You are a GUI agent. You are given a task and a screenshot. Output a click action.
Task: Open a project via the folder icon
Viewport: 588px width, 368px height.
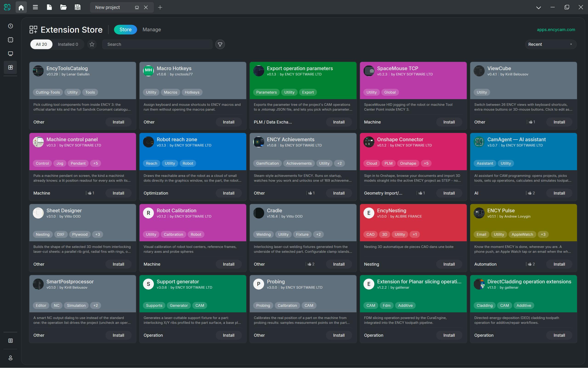click(x=63, y=7)
